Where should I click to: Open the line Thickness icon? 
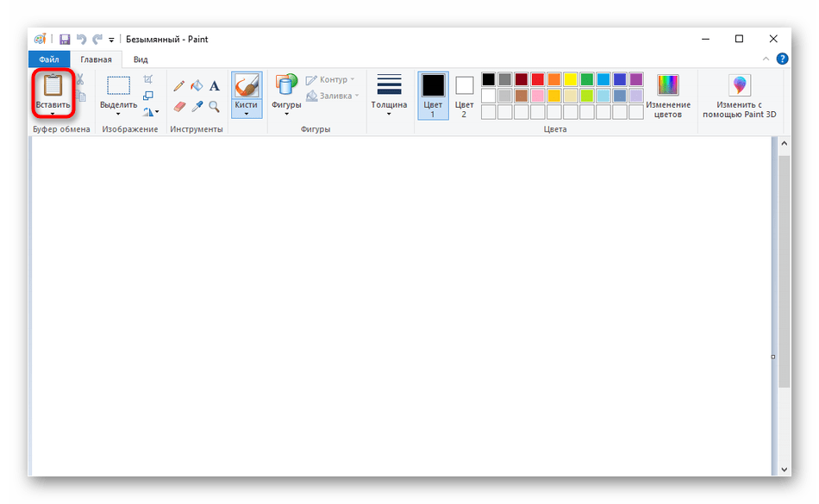389,84
